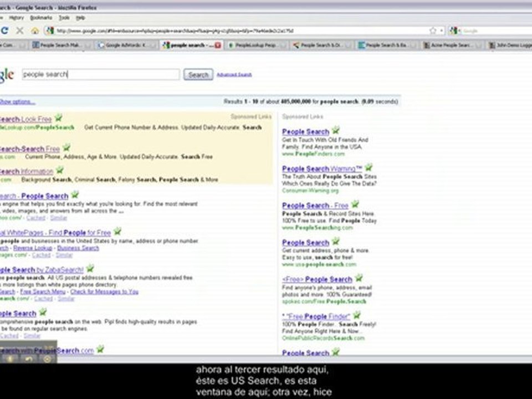This screenshot has width=532, height=399.
Task: Close the active people search tab
Action: (218, 45)
